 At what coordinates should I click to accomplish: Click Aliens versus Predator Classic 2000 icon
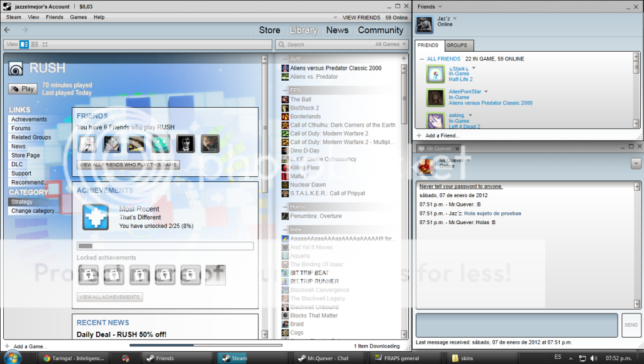click(x=285, y=68)
